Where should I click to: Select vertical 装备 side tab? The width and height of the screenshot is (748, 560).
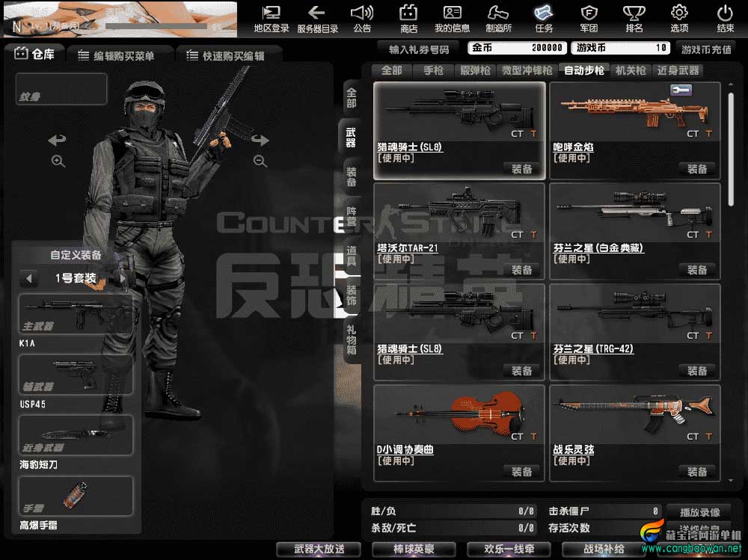coord(351,176)
